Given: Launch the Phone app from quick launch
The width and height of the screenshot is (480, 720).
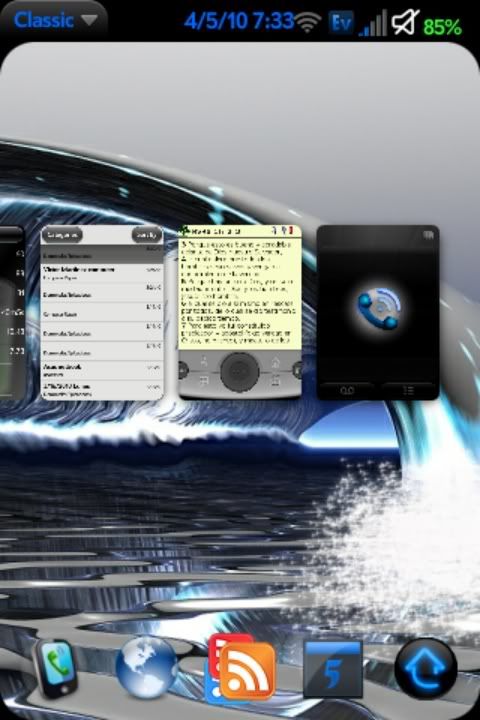Looking at the screenshot, I should (x=57, y=669).
